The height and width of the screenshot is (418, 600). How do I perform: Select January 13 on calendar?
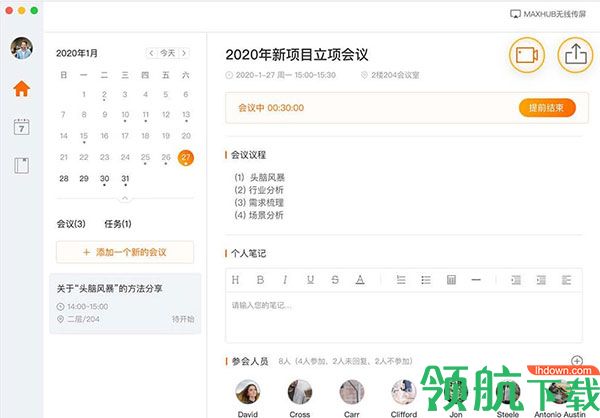(x=186, y=114)
